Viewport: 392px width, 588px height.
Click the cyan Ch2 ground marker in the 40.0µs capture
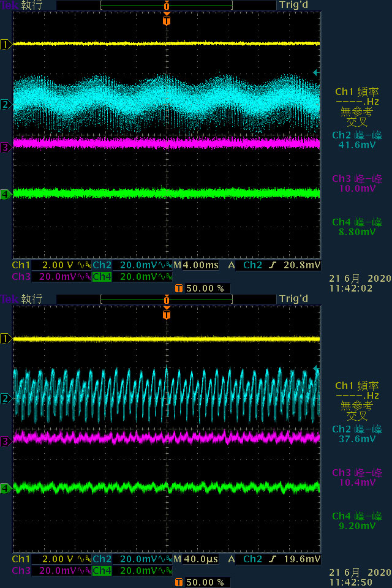coord(6,398)
